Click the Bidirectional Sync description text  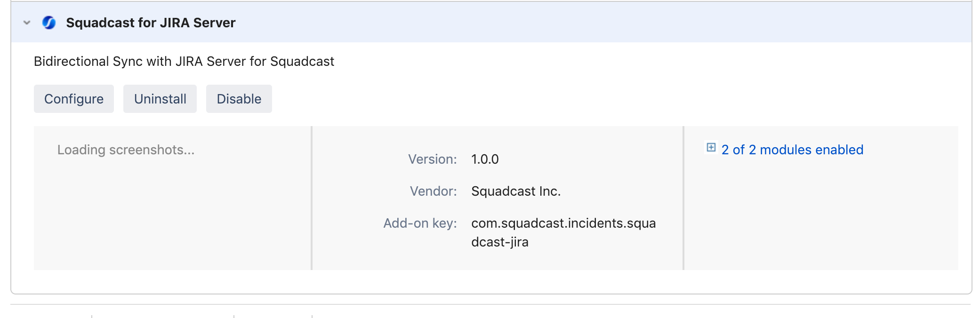184,61
